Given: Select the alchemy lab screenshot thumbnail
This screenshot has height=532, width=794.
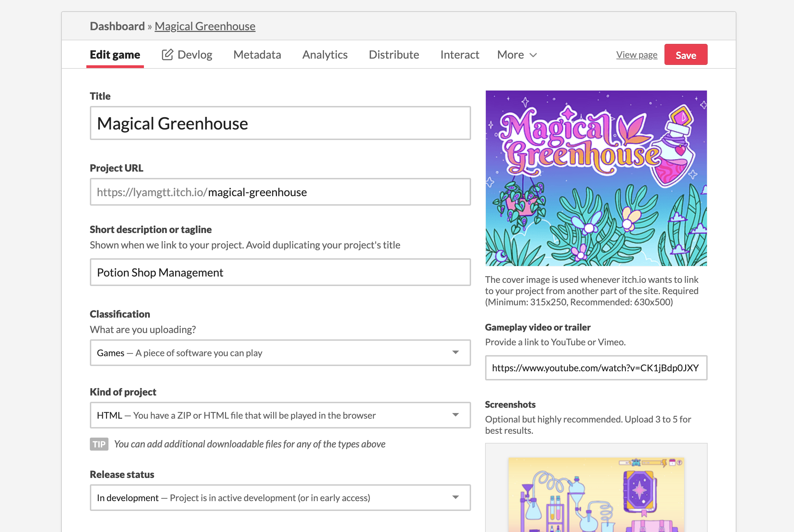Looking at the screenshot, I should click(x=596, y=495).
